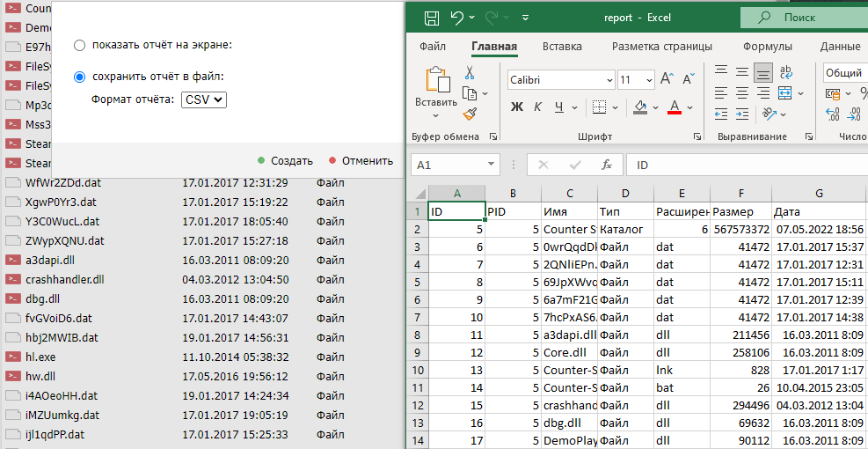Switch to the Формулы tab

pyautogui.click(x=767, y=47)
